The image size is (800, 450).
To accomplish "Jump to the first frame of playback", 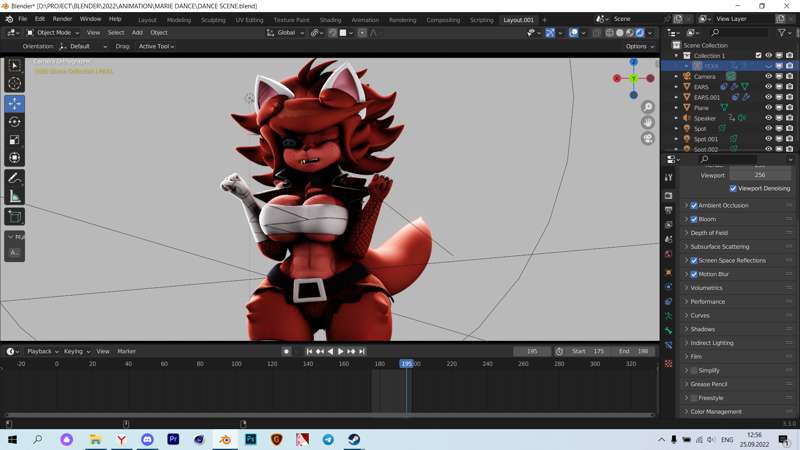I will click(x=309, y=352).
